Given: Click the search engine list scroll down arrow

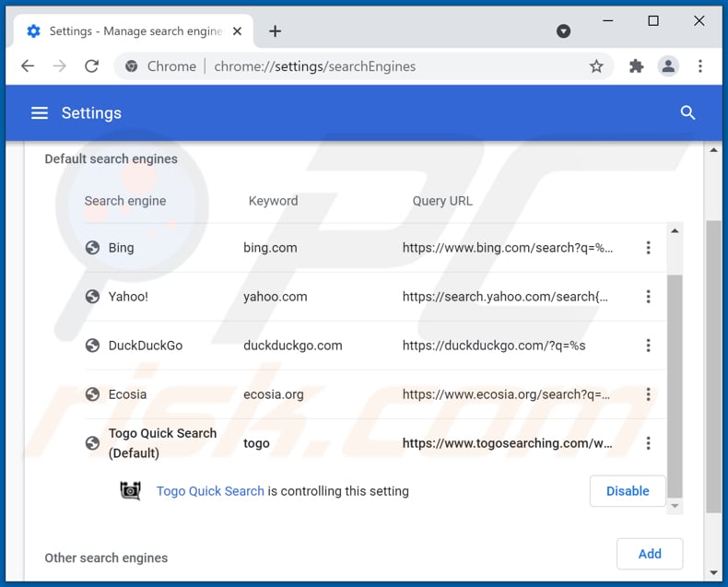Looking at the screenshot, I should tap(675, 506).
